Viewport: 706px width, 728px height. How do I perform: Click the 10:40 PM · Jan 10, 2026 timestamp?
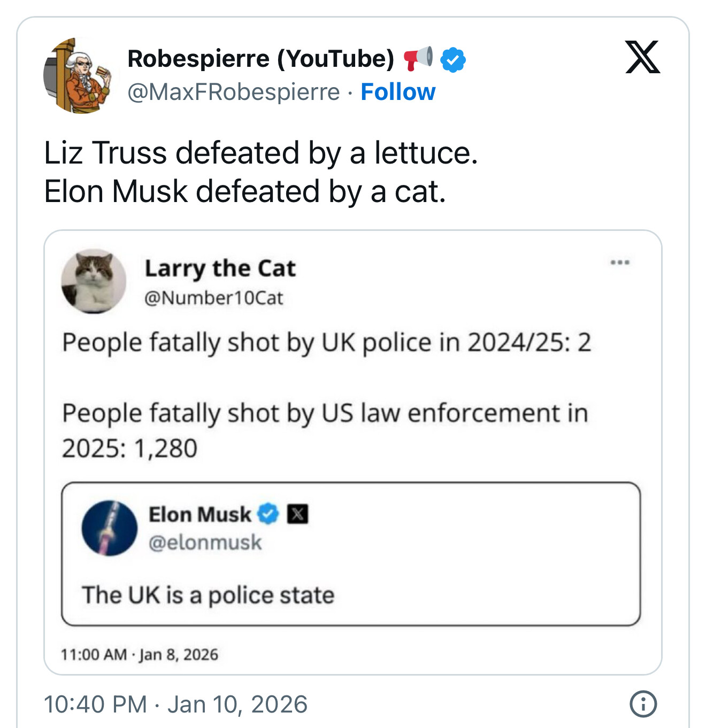coord(175,704)
